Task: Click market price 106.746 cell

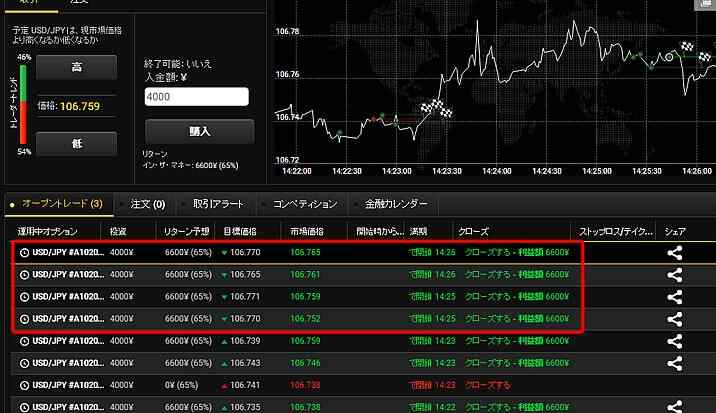Action: (305, 363)
